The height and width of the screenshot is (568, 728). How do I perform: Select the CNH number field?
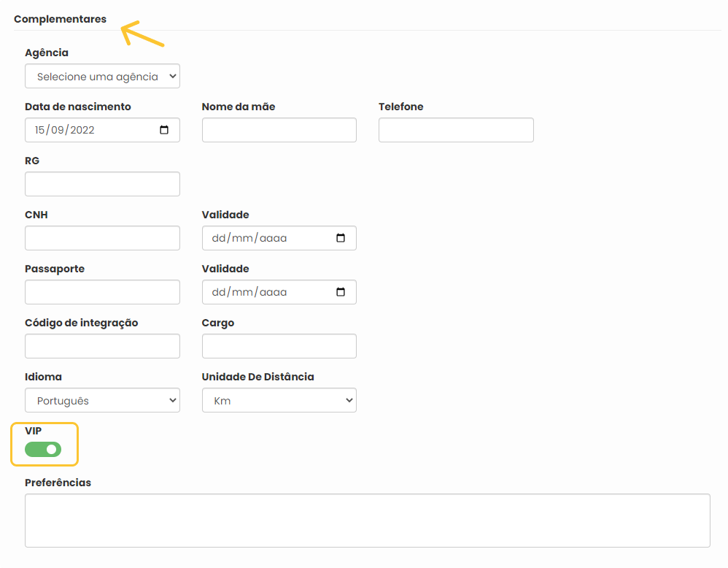tap(102, 238)
